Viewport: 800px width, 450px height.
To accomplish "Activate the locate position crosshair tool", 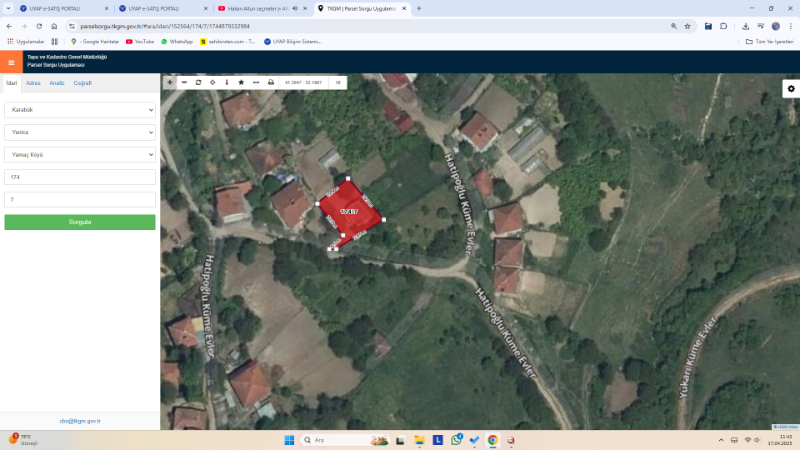I will coord(212,82).
